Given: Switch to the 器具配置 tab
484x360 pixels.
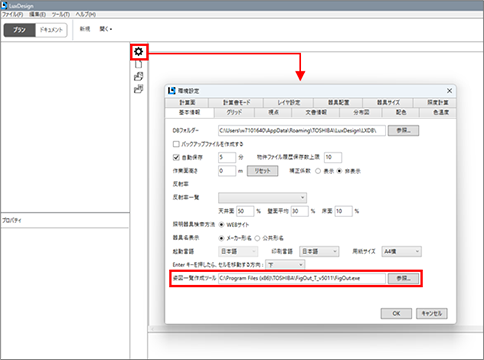Looking at the screenshot, I should point(339,103).
